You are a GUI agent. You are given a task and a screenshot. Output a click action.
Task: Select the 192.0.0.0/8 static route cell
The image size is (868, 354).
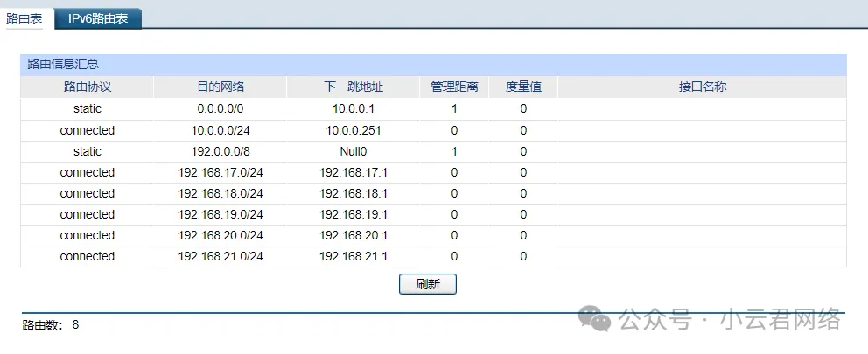(220, 151)
